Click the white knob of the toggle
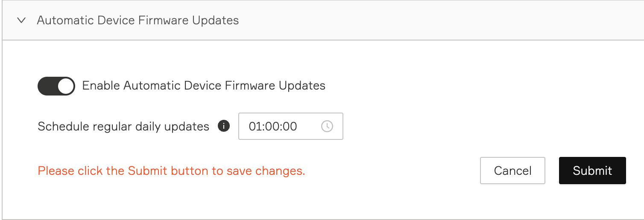 (x=66, y=86)
